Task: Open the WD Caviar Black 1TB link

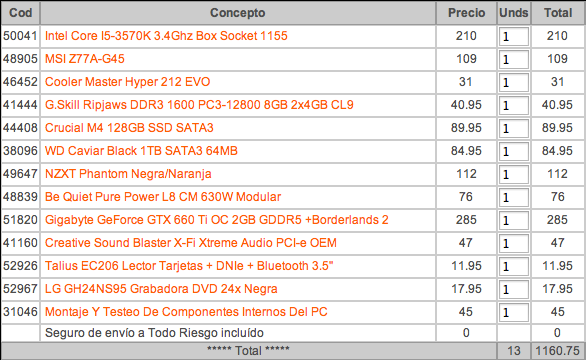Action: [x=141, y=151]
